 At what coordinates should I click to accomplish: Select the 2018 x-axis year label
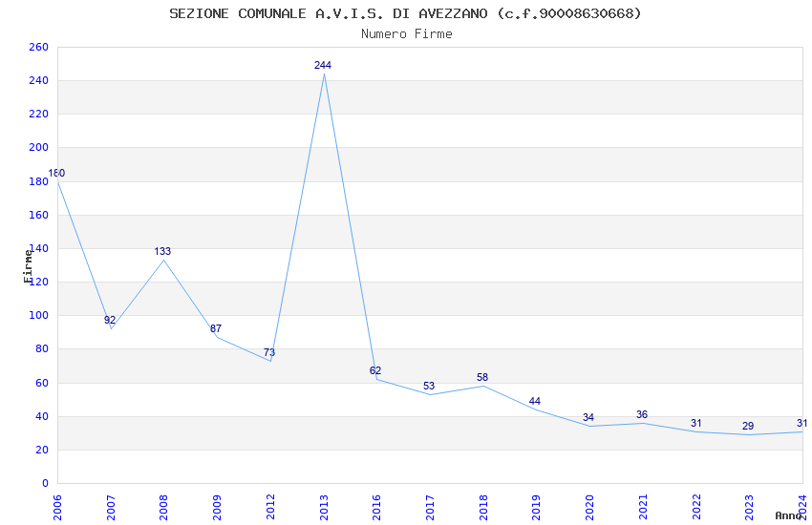(x=483, y=508)
